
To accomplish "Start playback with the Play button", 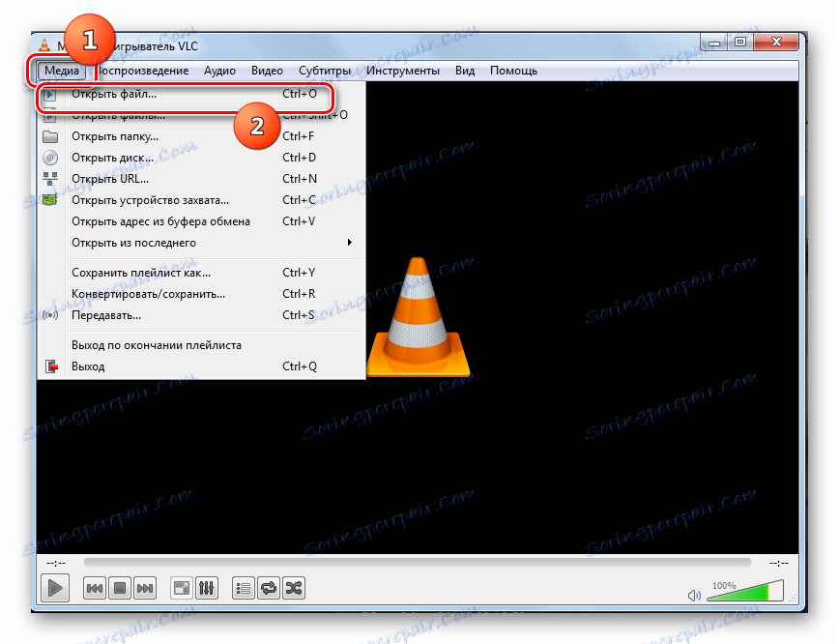I will coord(55,588).
